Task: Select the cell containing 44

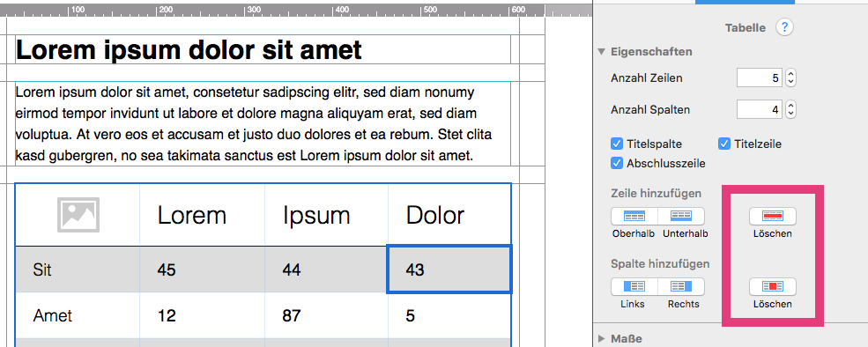Action: [x=327, y=269]
